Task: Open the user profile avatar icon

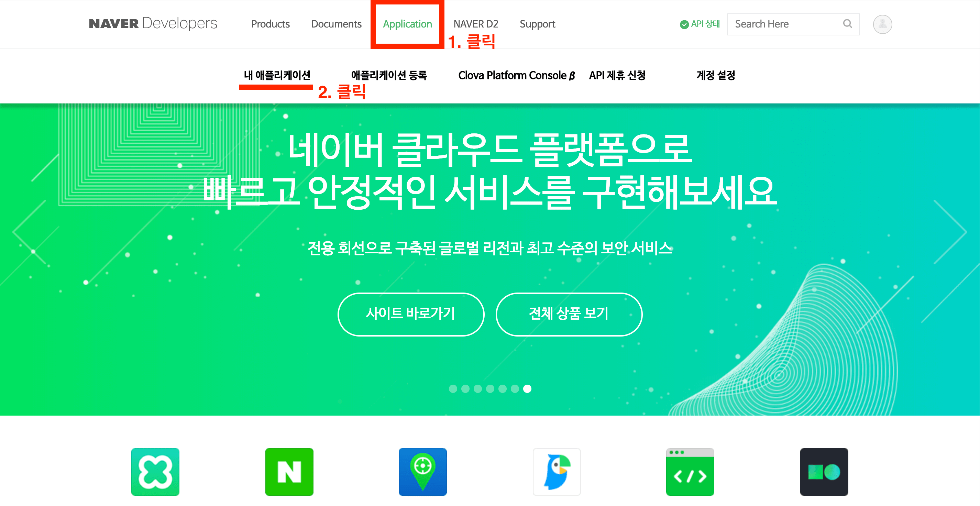Action: point(882,24)
